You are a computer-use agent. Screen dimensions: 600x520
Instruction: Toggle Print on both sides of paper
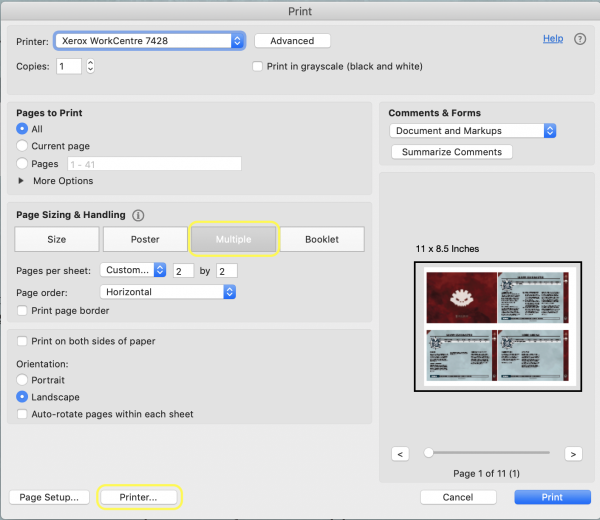(x=23, y=341)
